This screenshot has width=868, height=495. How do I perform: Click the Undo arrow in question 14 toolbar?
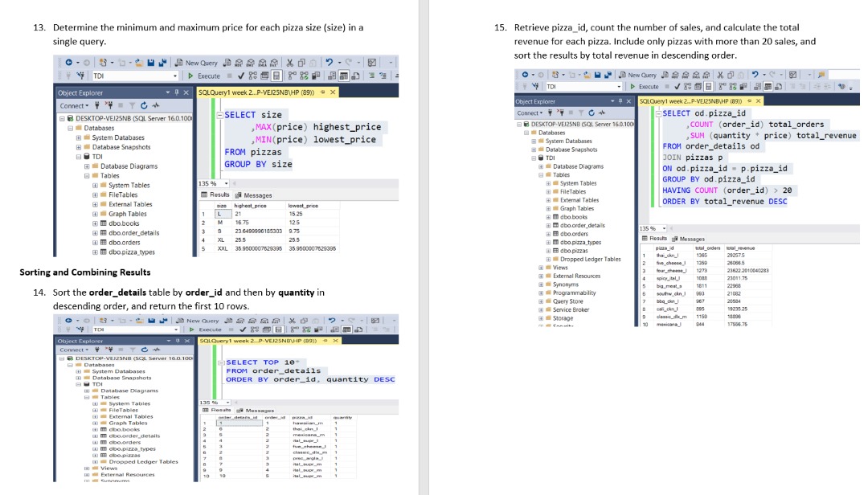pos(332,321)
